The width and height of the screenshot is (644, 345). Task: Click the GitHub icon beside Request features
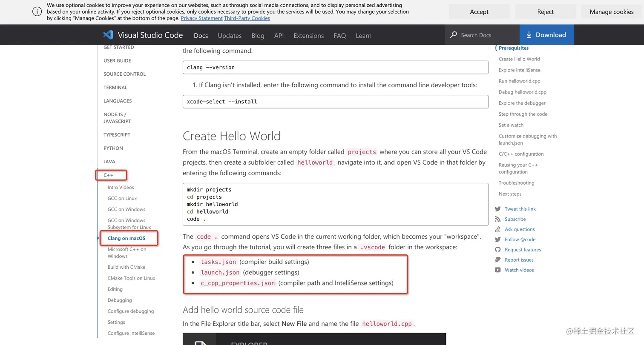tap(497, 250)
